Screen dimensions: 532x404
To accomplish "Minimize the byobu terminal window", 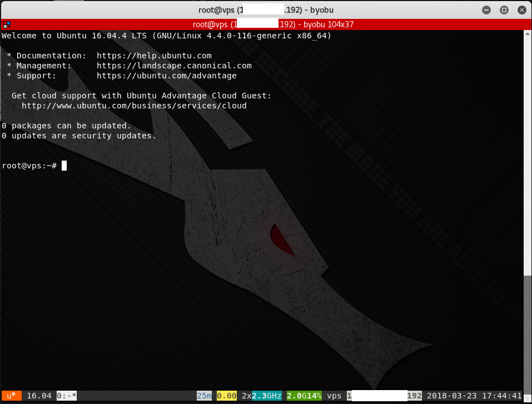I will coord(486,10).
